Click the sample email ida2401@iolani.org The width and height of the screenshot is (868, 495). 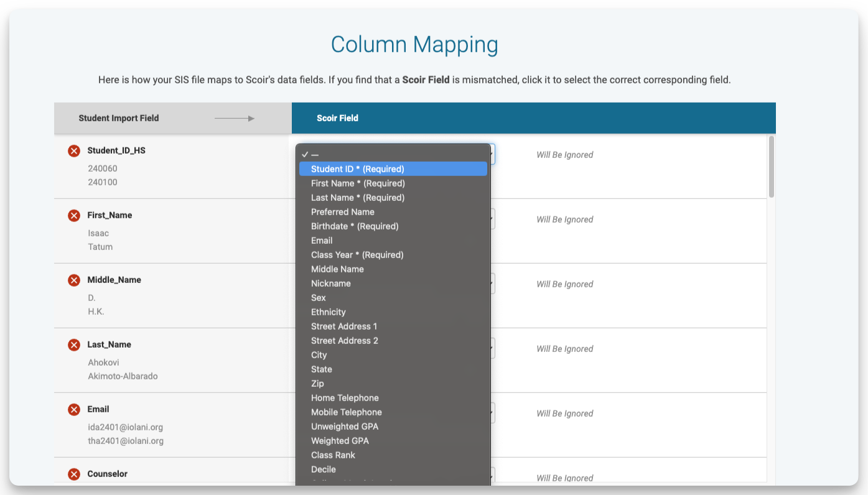[x=126, y=427]
